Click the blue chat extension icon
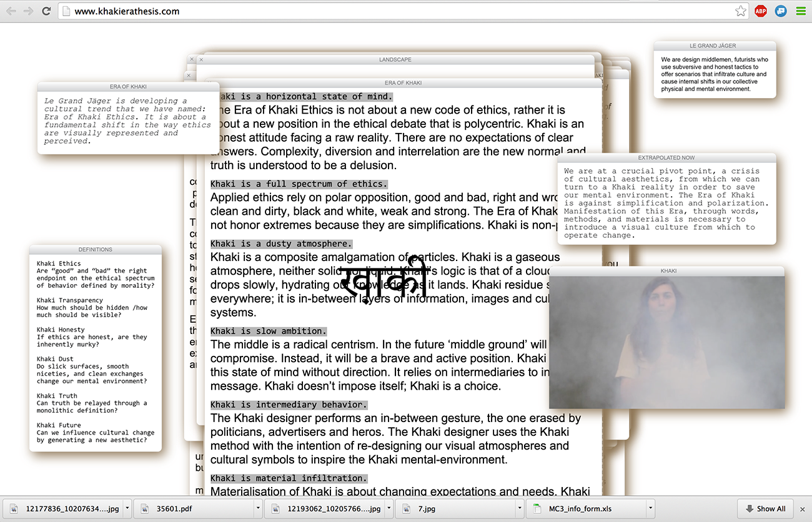Viewport: 812px width, 522px height. point(780,11)
